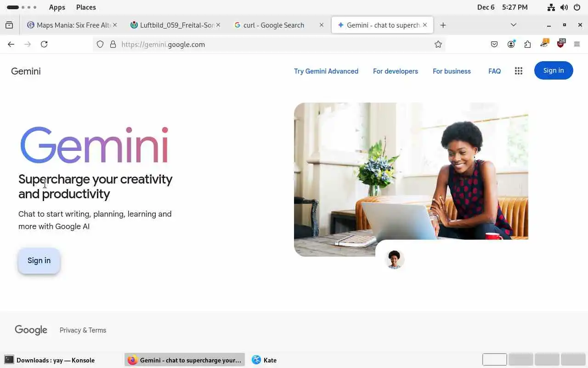Reload the current page
This screenshot has height=368, width=588.
pyautogui.click(x=44, y=44)
